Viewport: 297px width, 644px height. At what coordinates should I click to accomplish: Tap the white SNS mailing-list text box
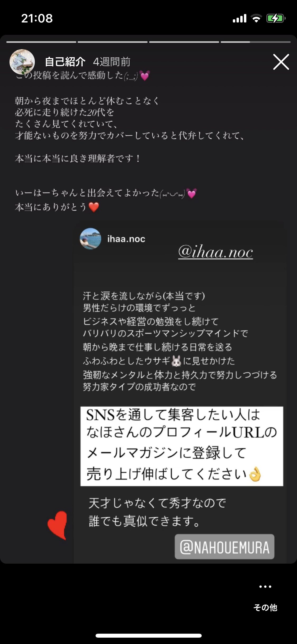[182, 446]
